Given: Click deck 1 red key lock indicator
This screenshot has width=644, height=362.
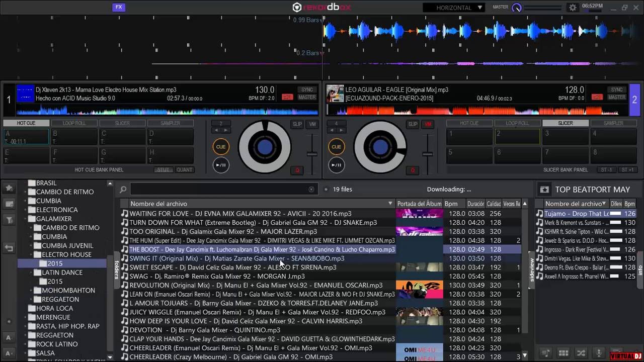Looking at the screenshot, I should click(x=287, y=97).
